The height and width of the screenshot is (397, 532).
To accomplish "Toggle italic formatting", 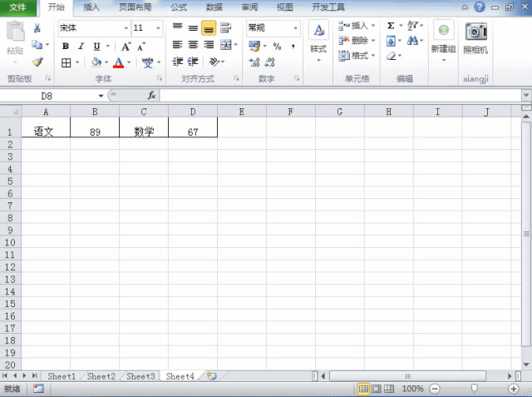I will [81, 46].
